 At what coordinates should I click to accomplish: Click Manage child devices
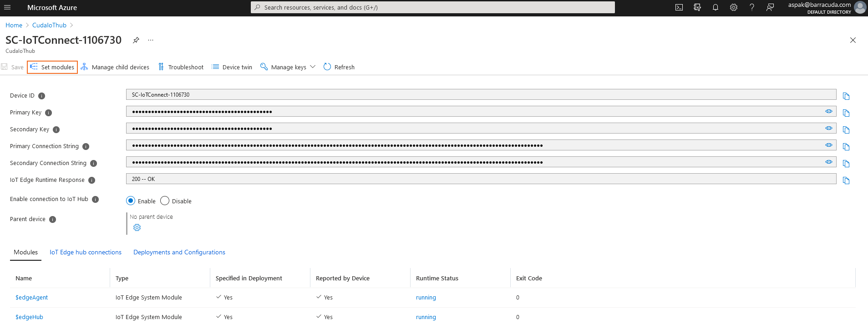click(115, 67)
